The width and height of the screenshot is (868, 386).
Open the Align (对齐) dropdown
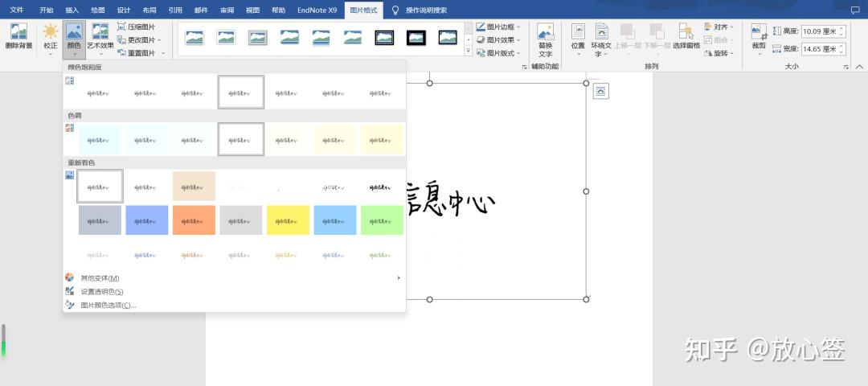(719, 27)
